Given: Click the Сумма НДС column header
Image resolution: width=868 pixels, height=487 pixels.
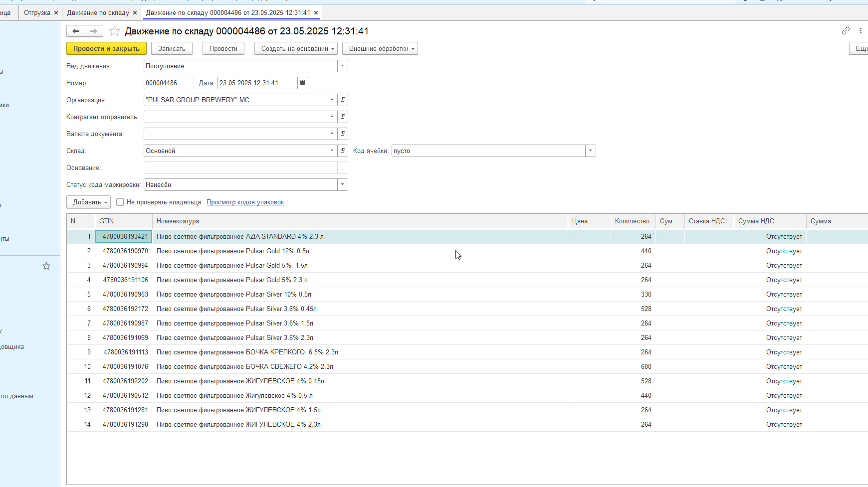Looking at the screenshot, I should pos(770,221).
